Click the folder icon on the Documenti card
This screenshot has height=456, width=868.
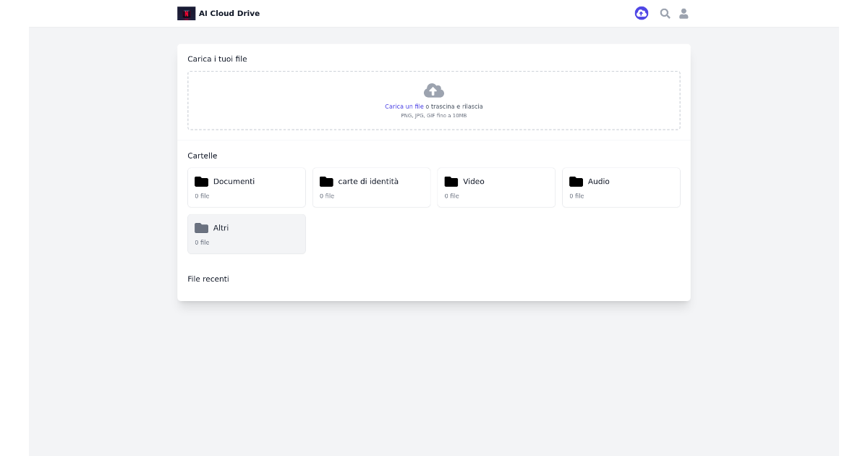click(x=203, y=181)
